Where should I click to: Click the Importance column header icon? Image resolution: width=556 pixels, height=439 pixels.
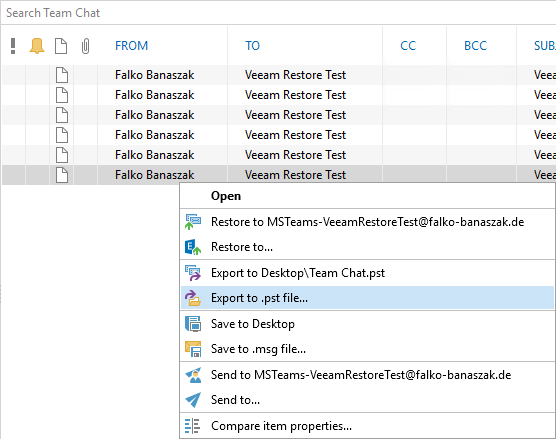[13, 46]
